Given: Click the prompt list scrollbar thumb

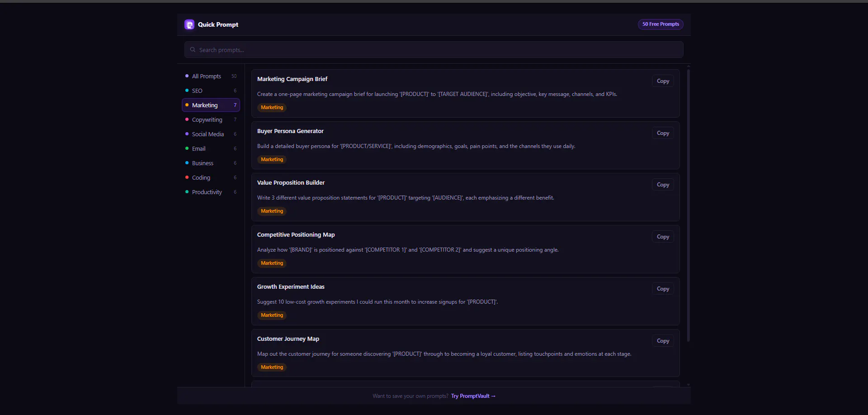Looking at the screenshot, I should pyautogui.click(x=688, y=205).
